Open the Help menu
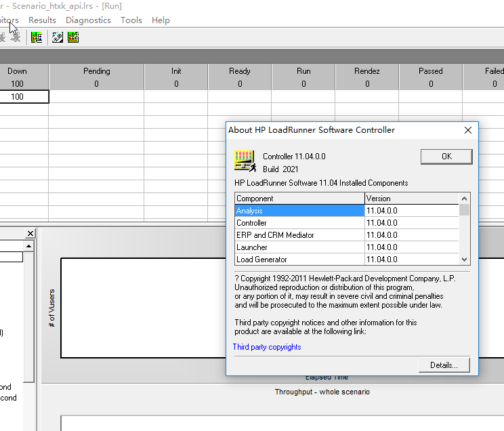Viewport: 504px width, 431px height. click(x=161, y=20)
